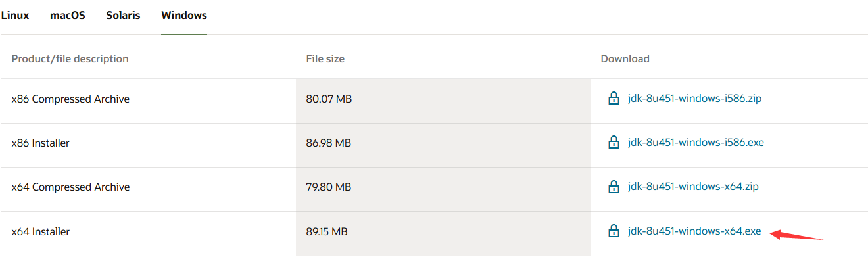This screenshot has width=868, height=257.
Task: Select the x64 Compressed Archive row label
Action: (70, 187)
